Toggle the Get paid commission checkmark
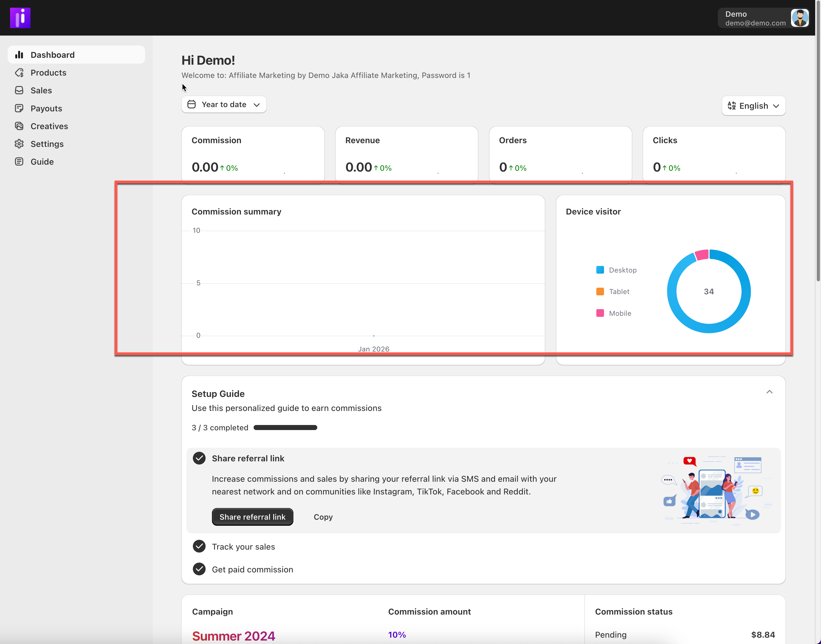Screen dimensions: 821x644 (199, 569)
